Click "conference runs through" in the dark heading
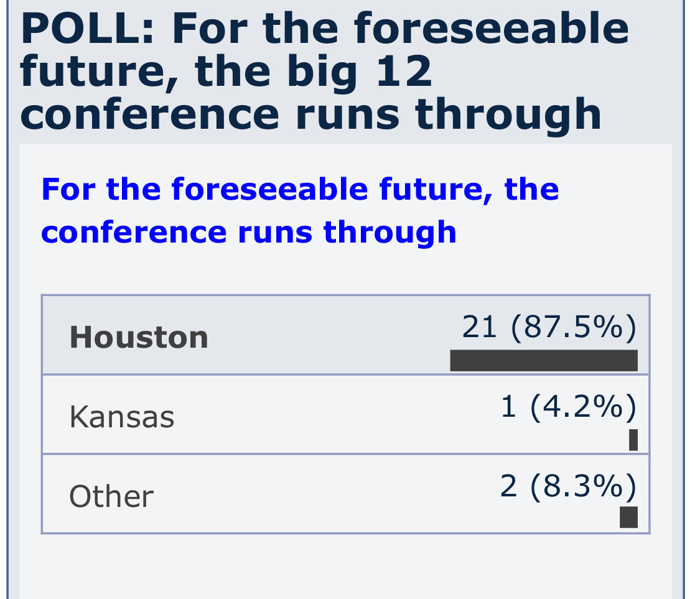This screenshot has height=599, width=700. [x=310, y=114]
